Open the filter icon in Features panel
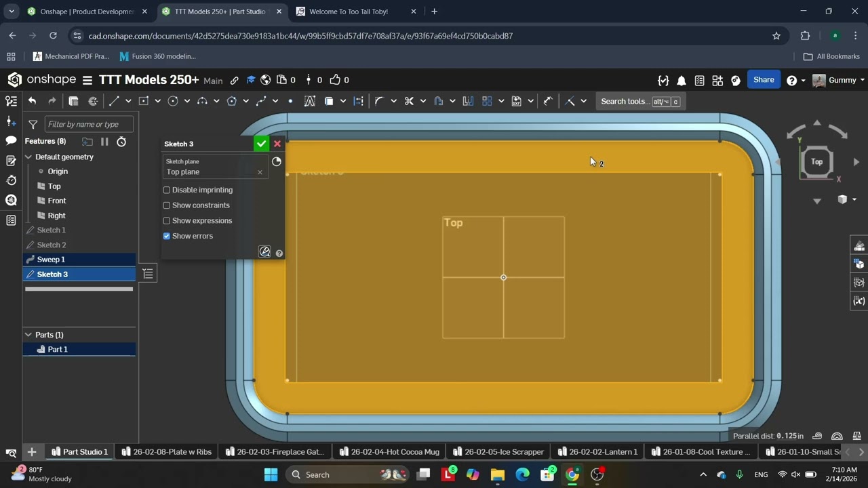Viewport: 868px width, 488px height. click(33, 124)
